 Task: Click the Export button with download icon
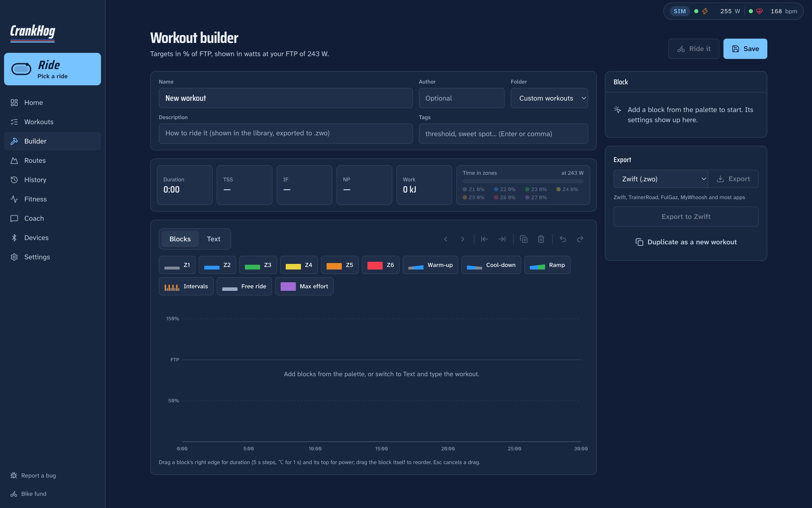tap(733, 179)
